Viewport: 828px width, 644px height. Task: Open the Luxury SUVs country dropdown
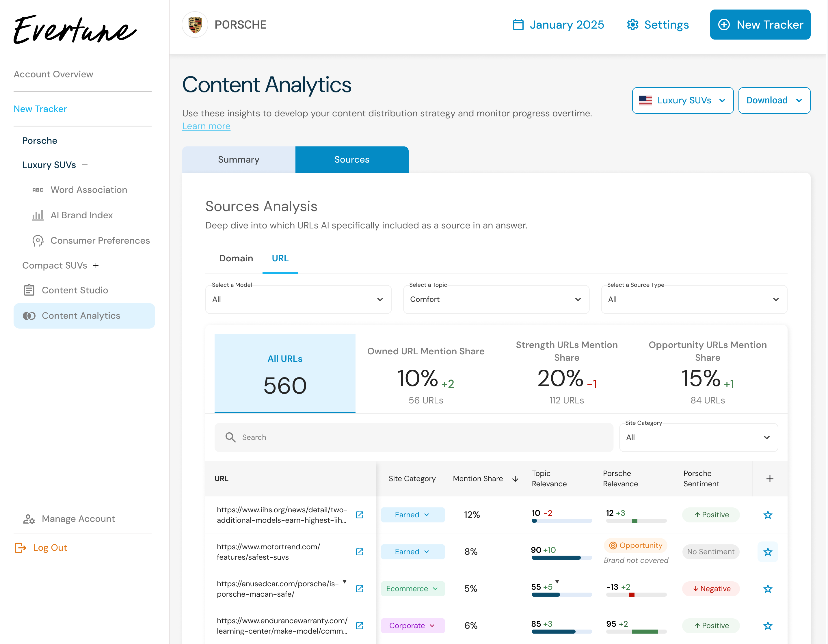682,100
